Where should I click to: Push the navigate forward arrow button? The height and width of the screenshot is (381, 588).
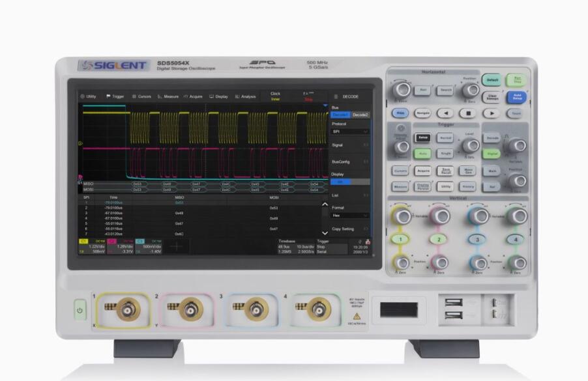click(x=492, y=113)
